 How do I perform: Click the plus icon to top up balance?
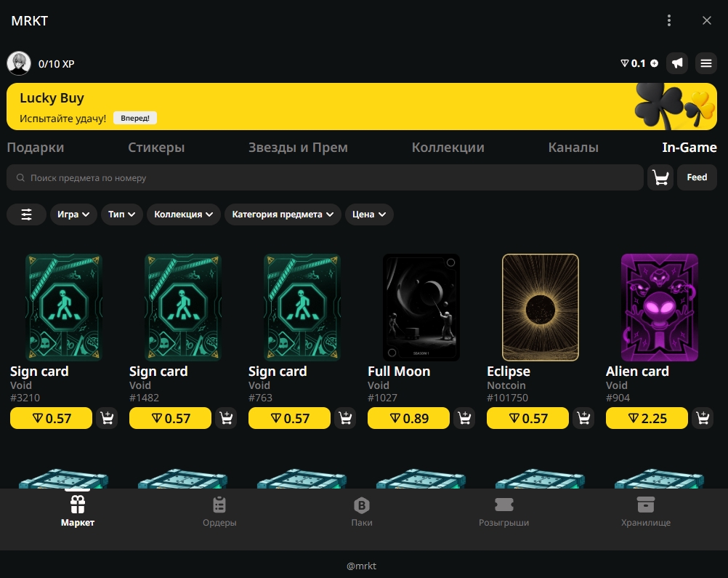click(655, 63)
